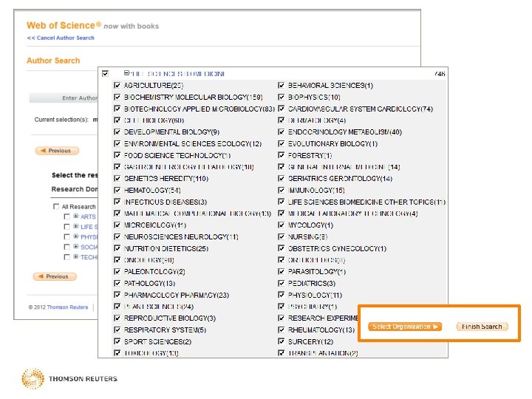Click the INFECTIOUS DISEASES(3) label
This screenshot has height=399, width=532.
point(166,202)
